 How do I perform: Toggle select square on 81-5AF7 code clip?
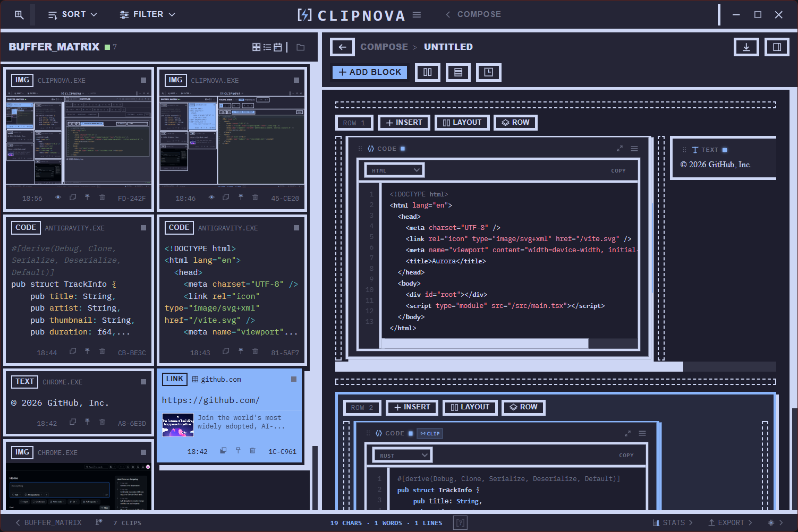(x=296, y=228)
